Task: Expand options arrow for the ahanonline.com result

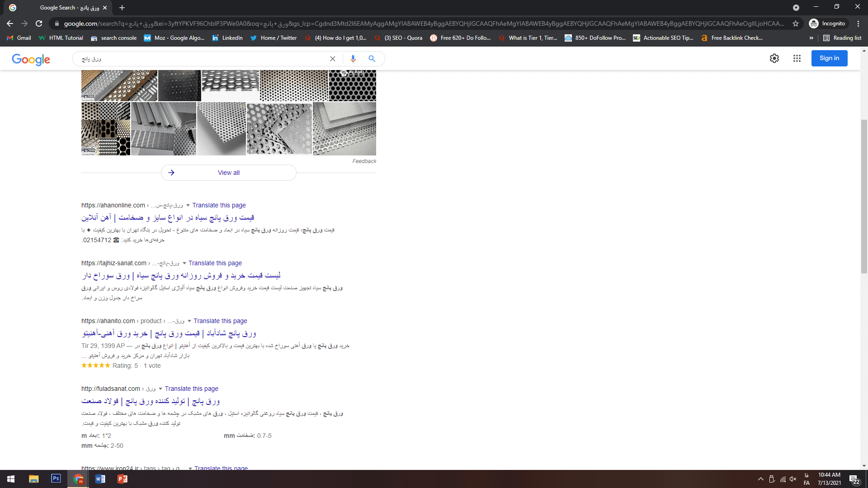Action: tap(188, 206)
